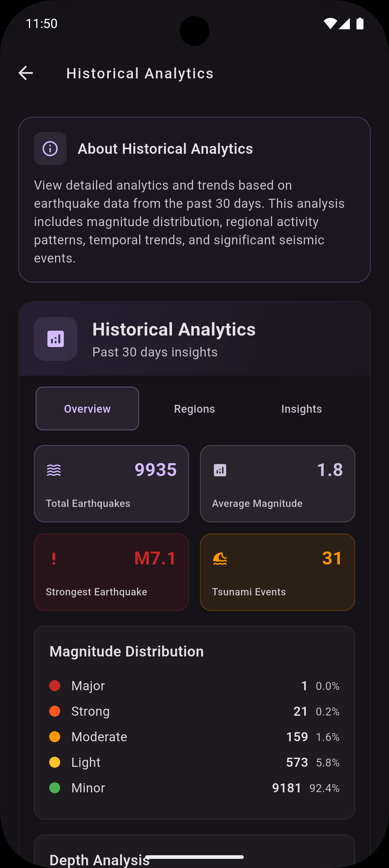Open the Total Earthquakes 9935 card
This screenshot has width=389, height=868.
pos(111,484)
